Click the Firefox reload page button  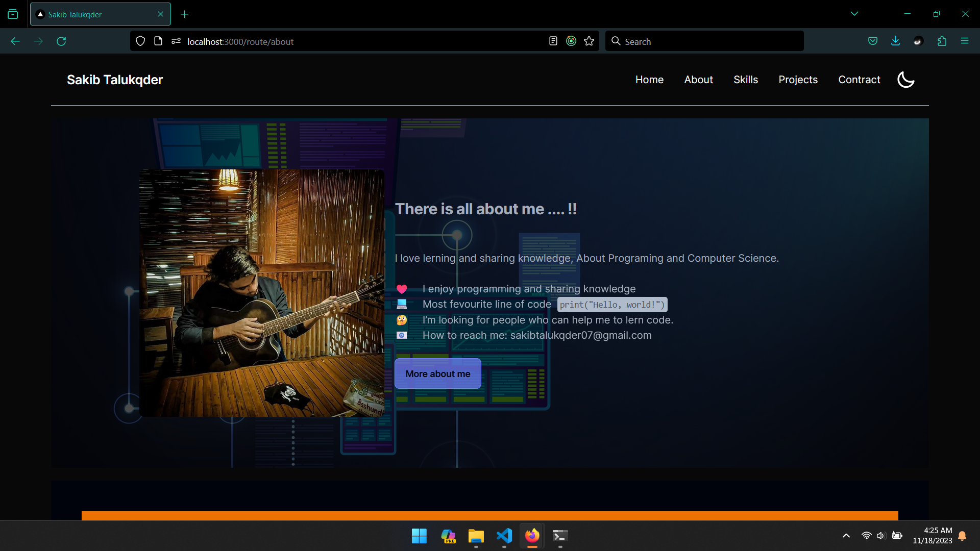pyautogui.click(x=61, y=41)
